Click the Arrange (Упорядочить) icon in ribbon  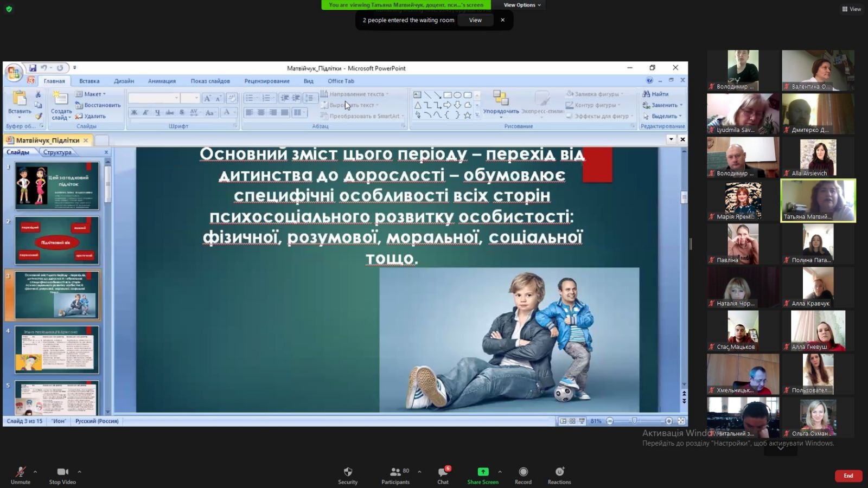point(500,98)
